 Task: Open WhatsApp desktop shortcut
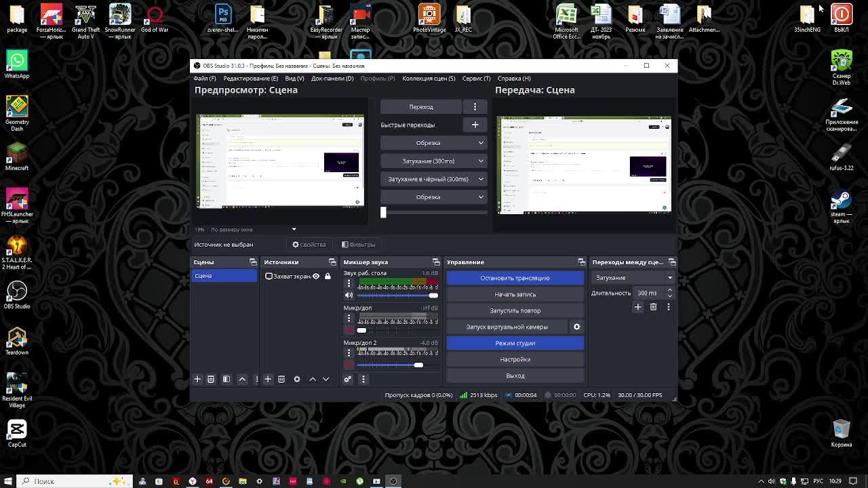(x=17, y=64)
